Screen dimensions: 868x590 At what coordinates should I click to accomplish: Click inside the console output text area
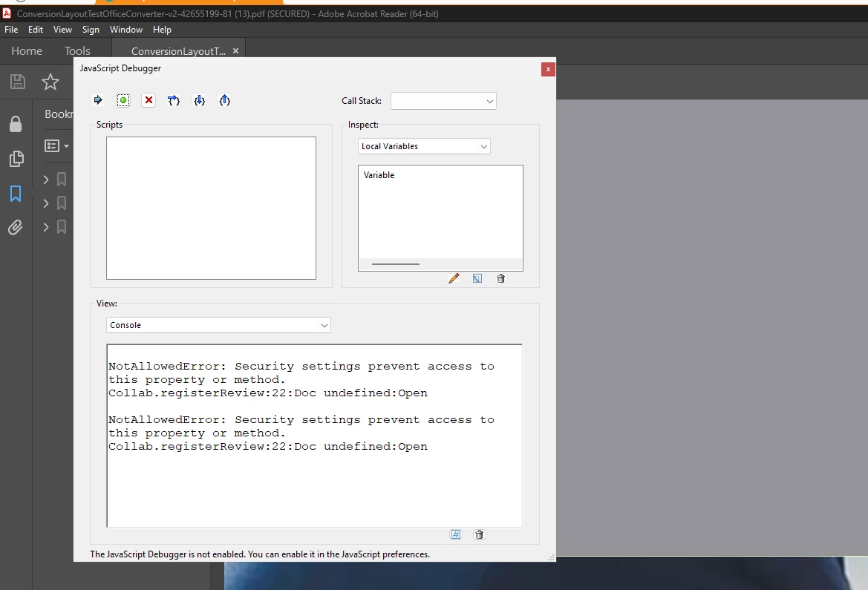[x=314, y=436]
